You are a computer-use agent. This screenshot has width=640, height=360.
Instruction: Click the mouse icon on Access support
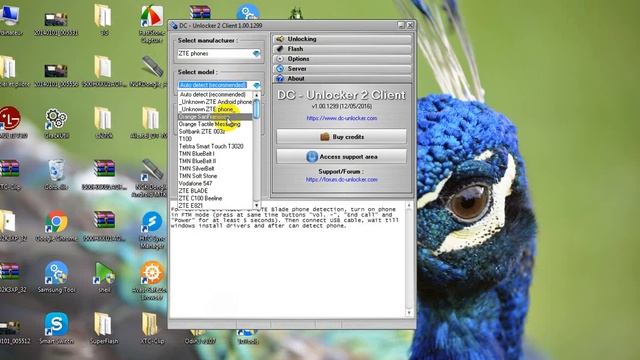(312, 157)
